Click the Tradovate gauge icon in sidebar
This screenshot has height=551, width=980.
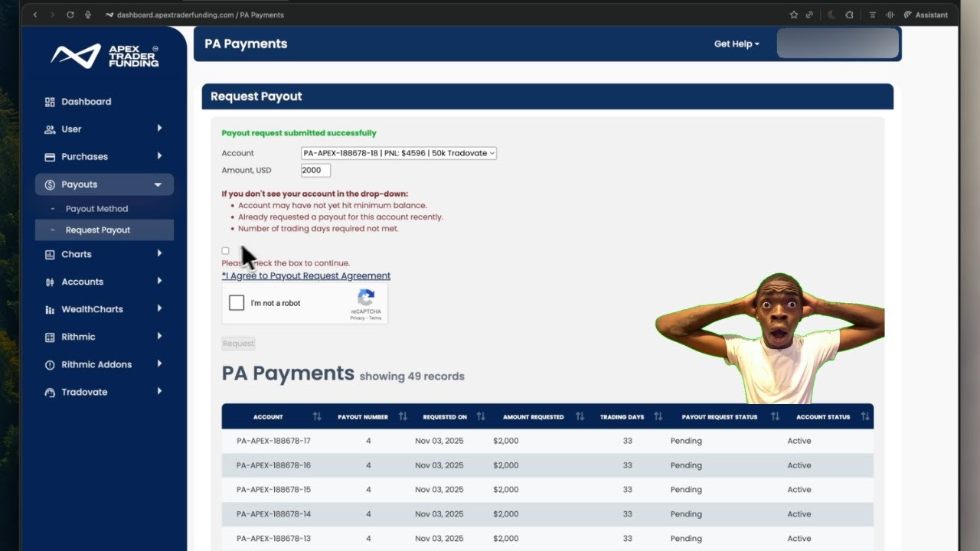[x=50, y=393]
